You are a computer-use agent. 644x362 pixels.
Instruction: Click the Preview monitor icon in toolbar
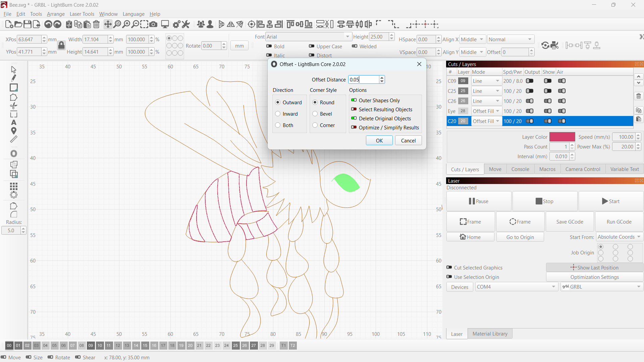(165, 24)
